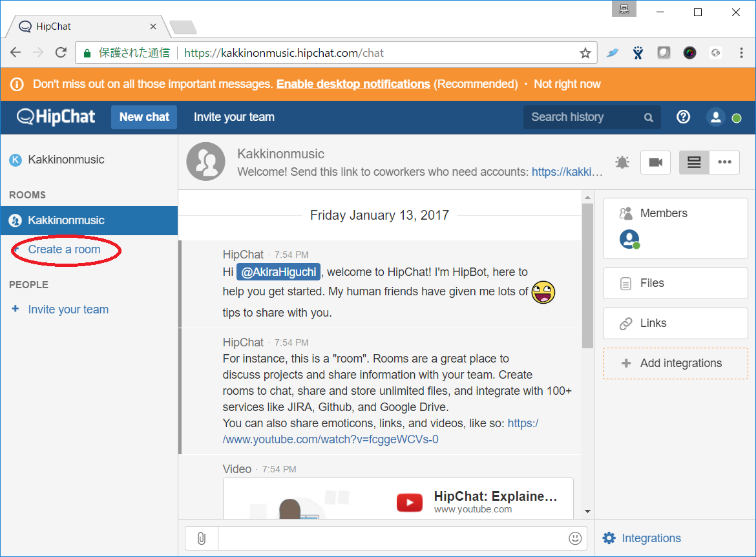Click the @AkiraHiguchi mention
756x557 pixels.
point(278,272)
